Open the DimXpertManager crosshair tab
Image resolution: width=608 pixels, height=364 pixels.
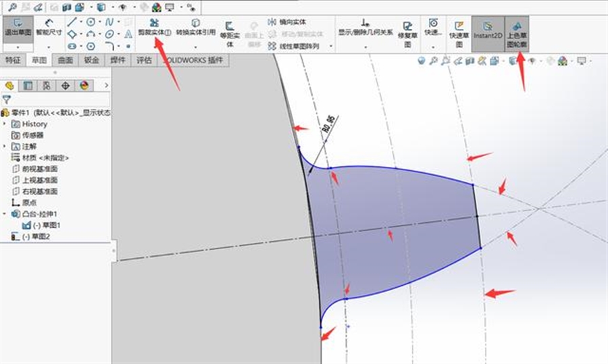[65, 85]
